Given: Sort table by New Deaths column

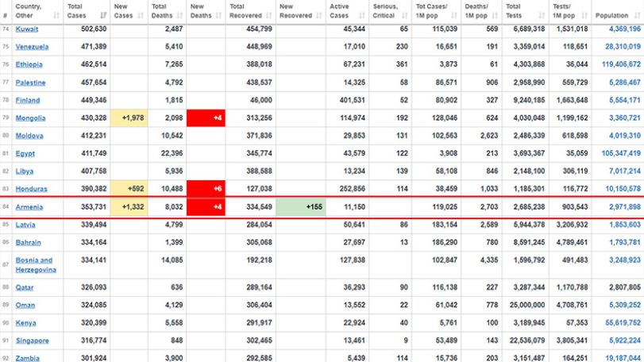Looking at the screenshot, I should 206,11.
